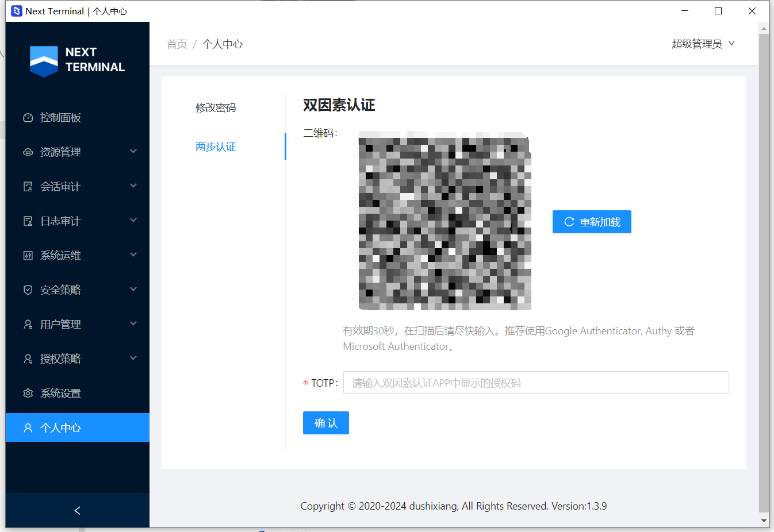Select the 两步认证 tab
This screenshot has width=774, height=532.
point(216,147)
